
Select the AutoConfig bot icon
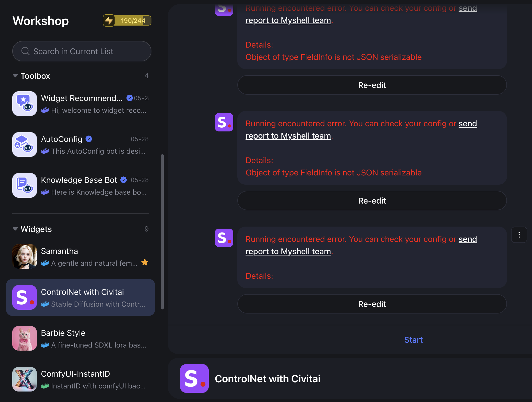pyautogui.click(x=25, y=144)
